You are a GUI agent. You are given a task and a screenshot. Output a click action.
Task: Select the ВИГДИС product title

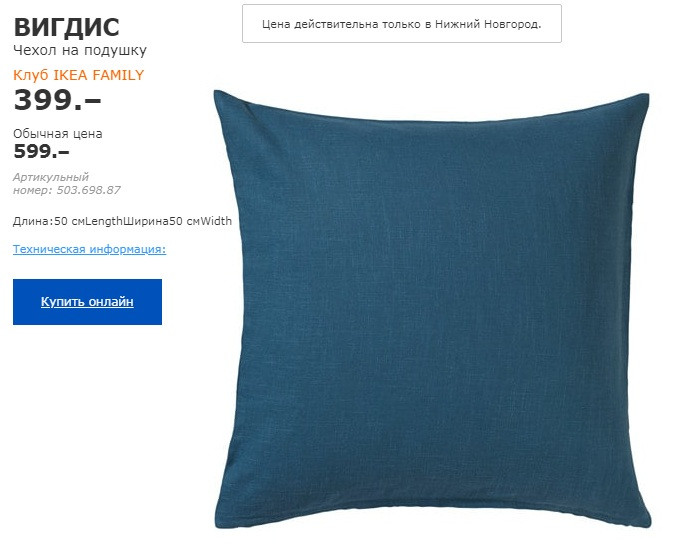[x=66, y=27]
